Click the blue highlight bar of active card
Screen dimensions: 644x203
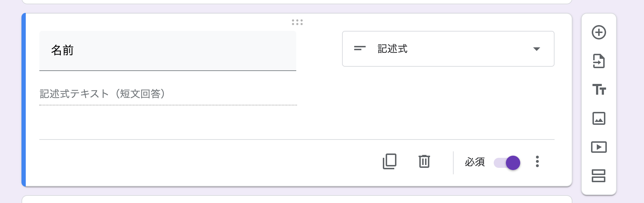(x=24, y=100)
